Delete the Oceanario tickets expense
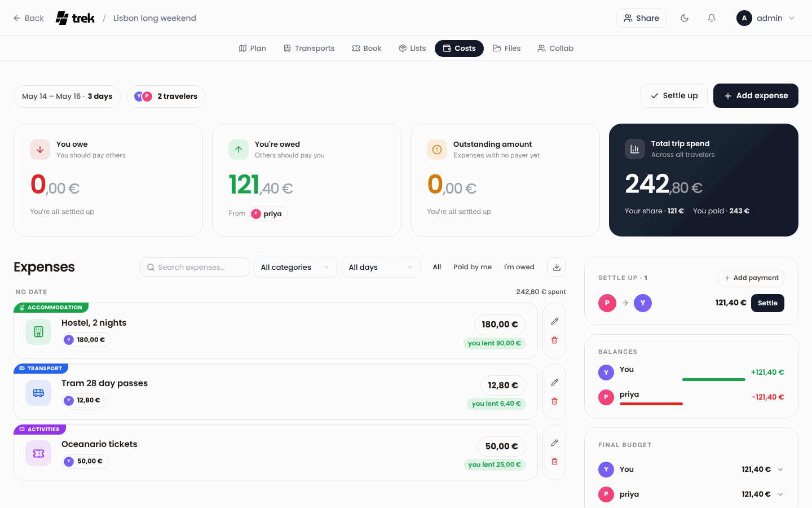This screenshot has width=812, height=508. [x=554, y=462]
